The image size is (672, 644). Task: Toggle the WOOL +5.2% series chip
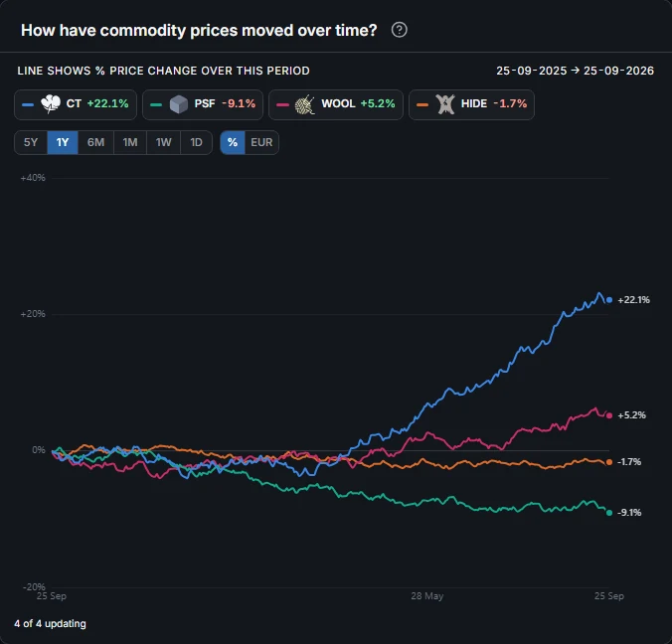click(336, 104)
